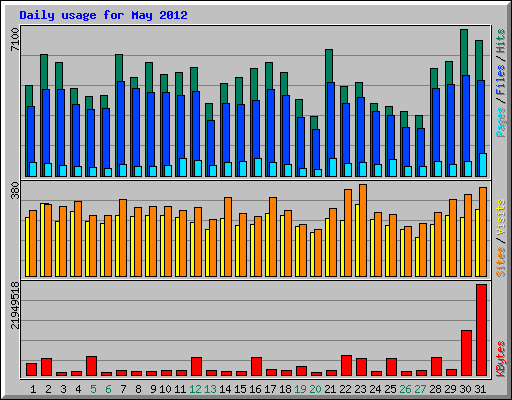Click the orange visits bar for day 23
Viewport: 512px width, 400px height.
click(x=363, y=230)
